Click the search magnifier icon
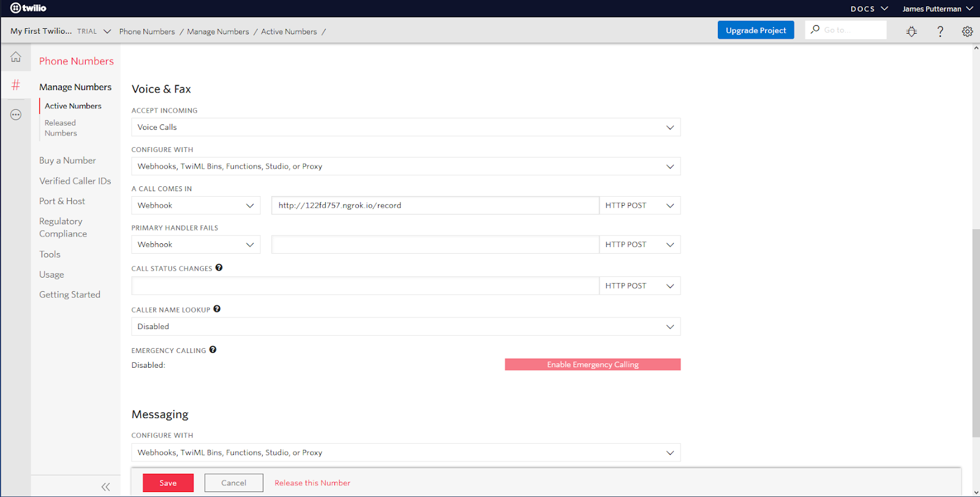This screenshot has width=980, height=497. click(815, 29)
